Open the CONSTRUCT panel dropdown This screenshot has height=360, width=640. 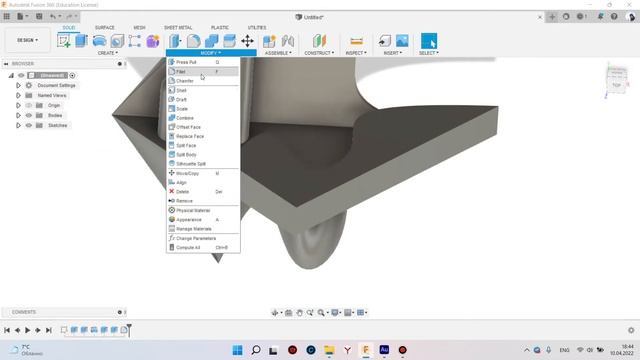[319, 53]
